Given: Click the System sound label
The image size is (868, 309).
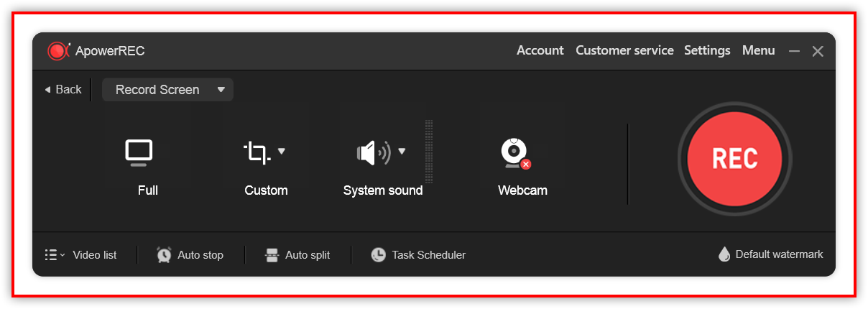Looking at the screenshot, I should [383, 190].
